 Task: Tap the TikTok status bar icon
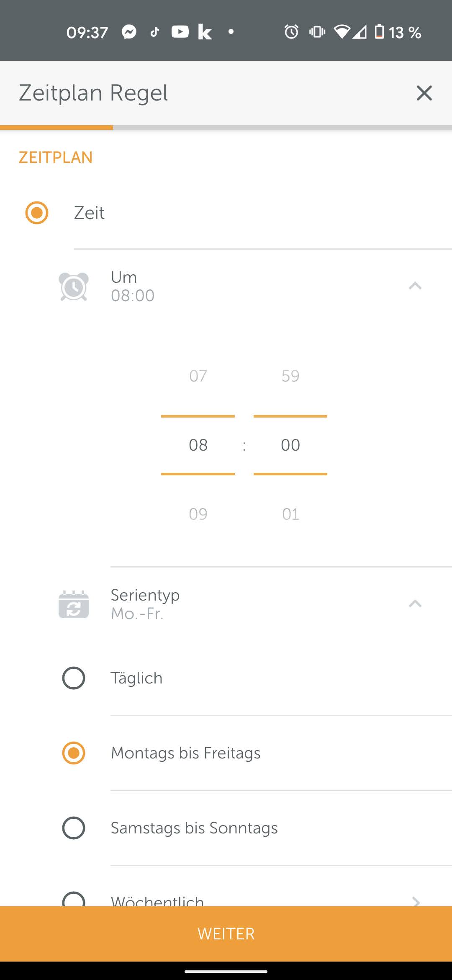coord(155,32)
